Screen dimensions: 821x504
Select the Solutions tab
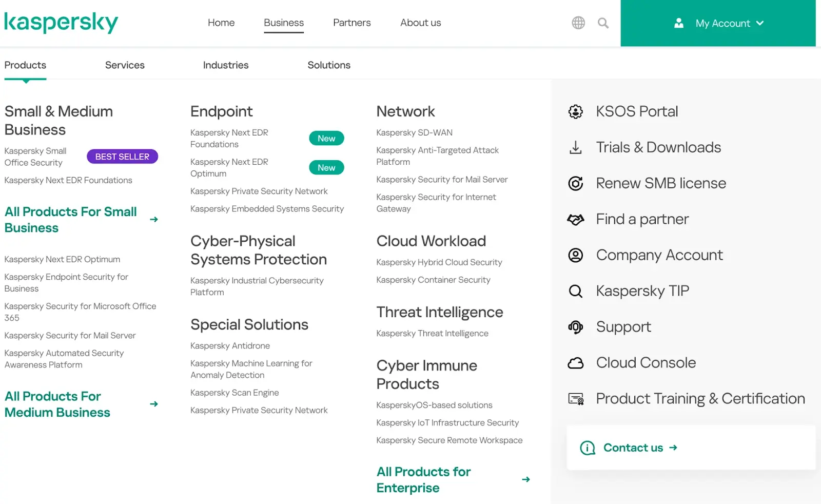(x=329, y=65)
